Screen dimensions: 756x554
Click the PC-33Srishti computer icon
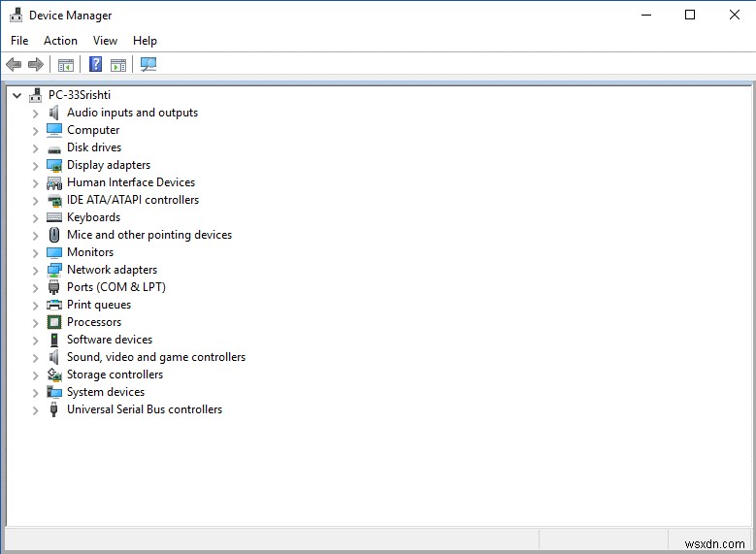35,95
